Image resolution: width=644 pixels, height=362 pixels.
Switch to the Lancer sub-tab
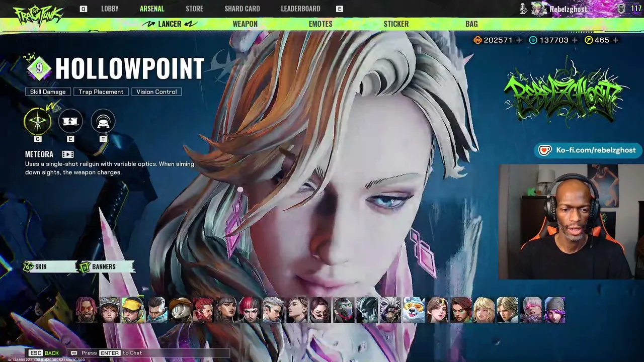(170, 24)
